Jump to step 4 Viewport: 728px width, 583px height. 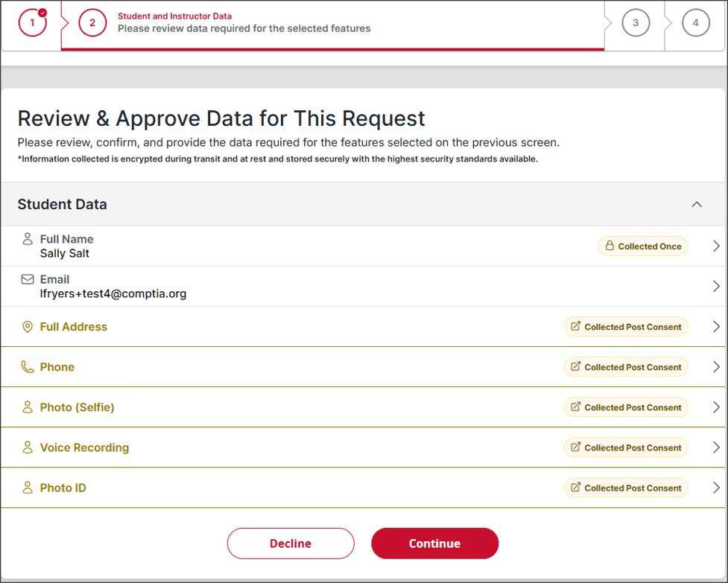click(x=695, y=23)
